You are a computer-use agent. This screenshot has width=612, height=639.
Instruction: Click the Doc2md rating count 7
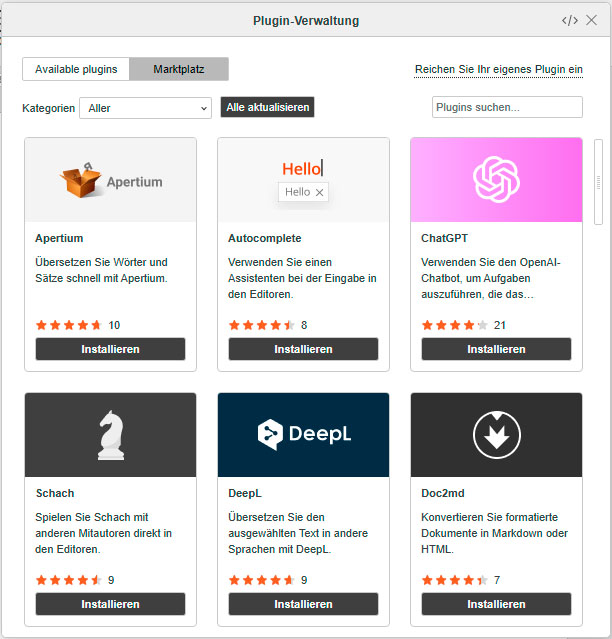click(x=497, y=580)
